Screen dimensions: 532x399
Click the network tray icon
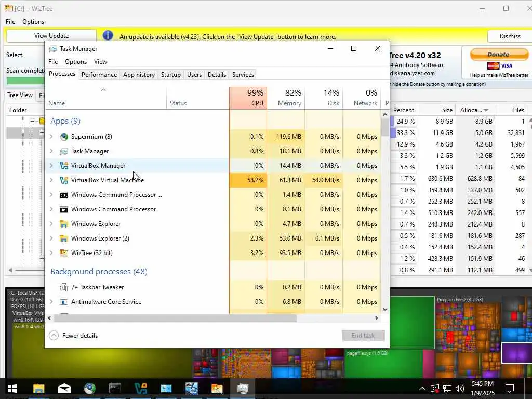447,389
